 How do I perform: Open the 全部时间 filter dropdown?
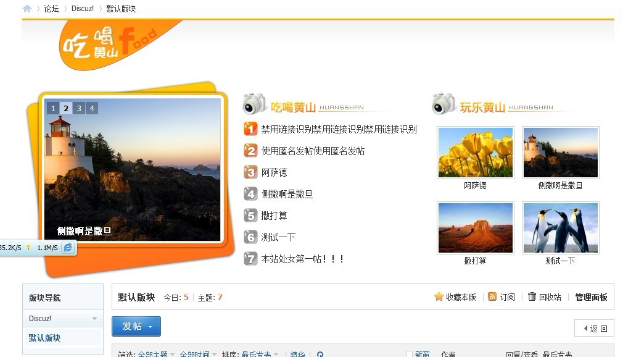198,354
